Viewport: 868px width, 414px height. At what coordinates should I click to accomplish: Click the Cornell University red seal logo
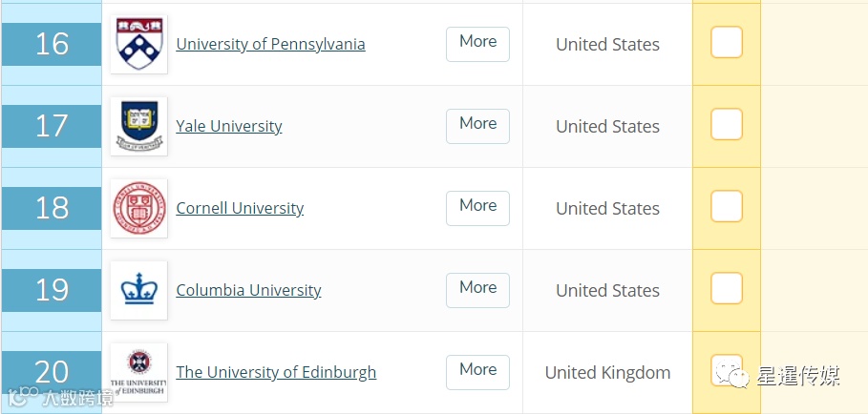tap(139, 208)
